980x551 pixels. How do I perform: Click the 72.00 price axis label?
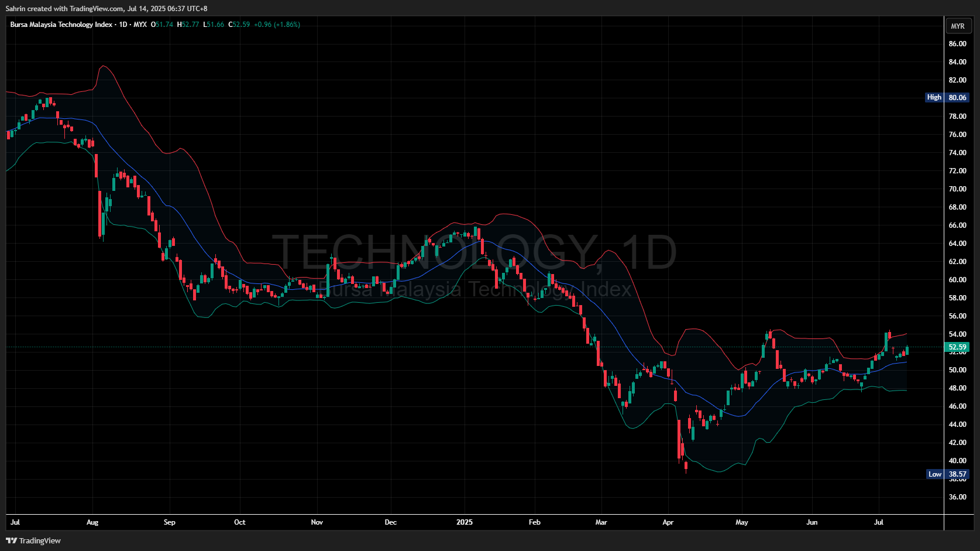(x=957, y=171)
